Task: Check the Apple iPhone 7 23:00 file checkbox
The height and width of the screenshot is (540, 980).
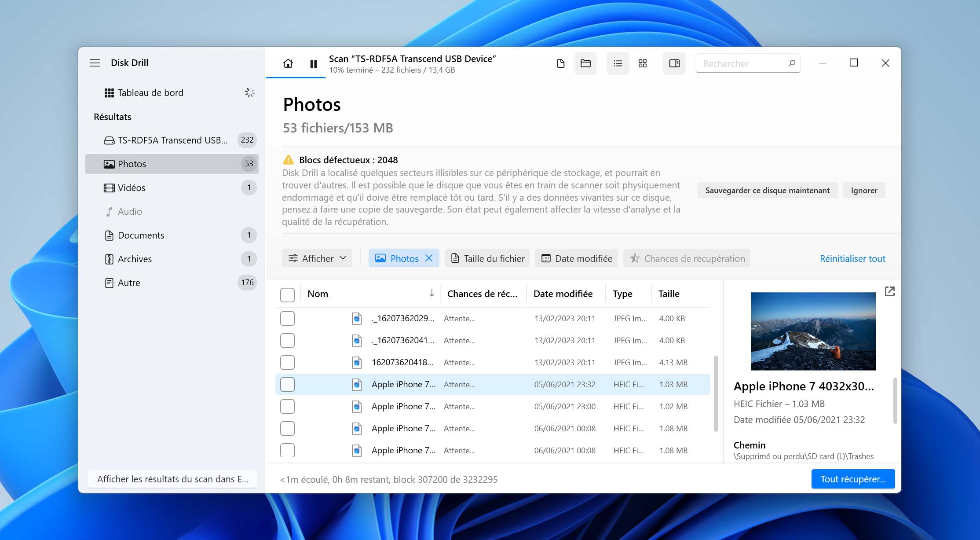Action: tap(287, 406)
